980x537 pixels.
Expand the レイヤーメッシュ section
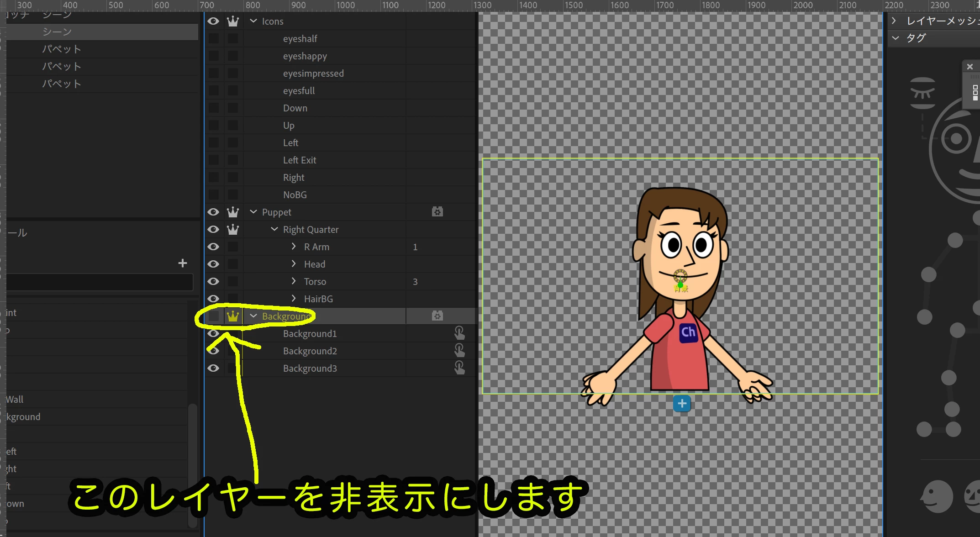pyautogui.click(x=894, y=21)
